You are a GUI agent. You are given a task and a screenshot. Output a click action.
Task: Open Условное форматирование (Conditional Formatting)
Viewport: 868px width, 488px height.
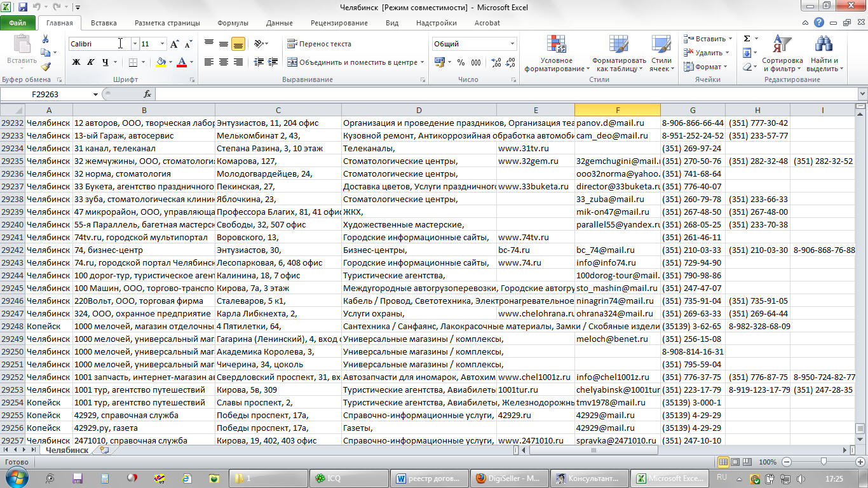point(557,53)
